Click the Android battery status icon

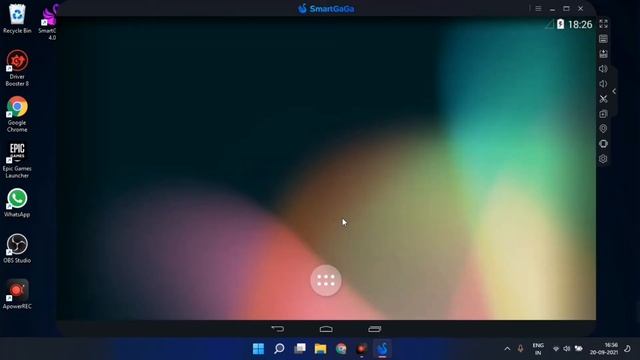pyautogui.click(x=560, y=24)
